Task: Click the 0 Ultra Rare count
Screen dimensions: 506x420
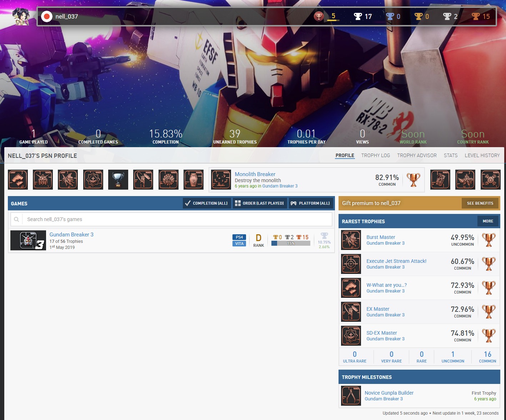Action: click(355, 357)
